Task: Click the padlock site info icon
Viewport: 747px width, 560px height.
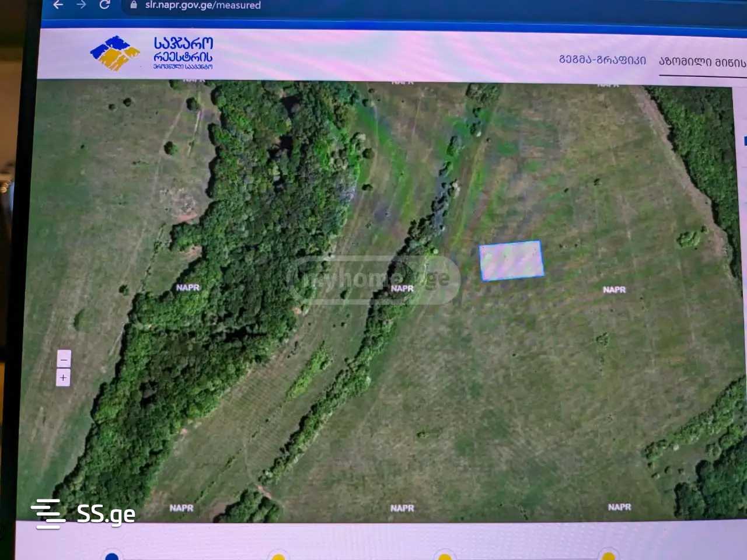Action: point(134,5)
